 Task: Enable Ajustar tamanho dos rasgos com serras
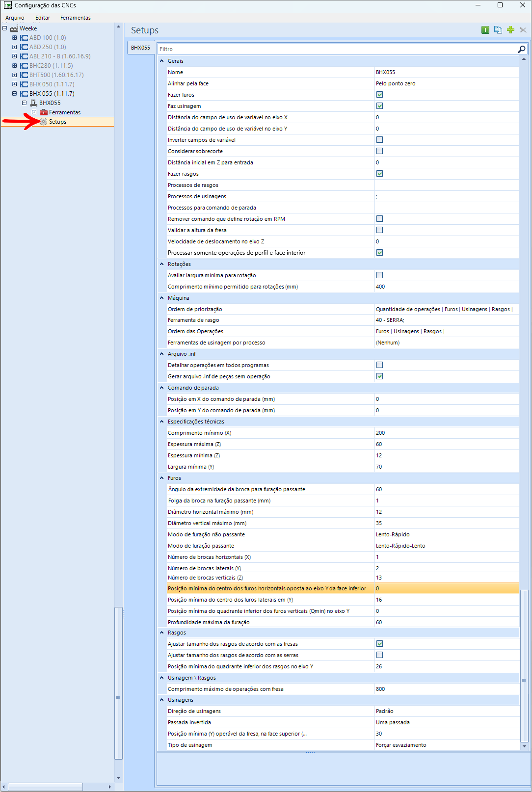(x=379, y=655)
